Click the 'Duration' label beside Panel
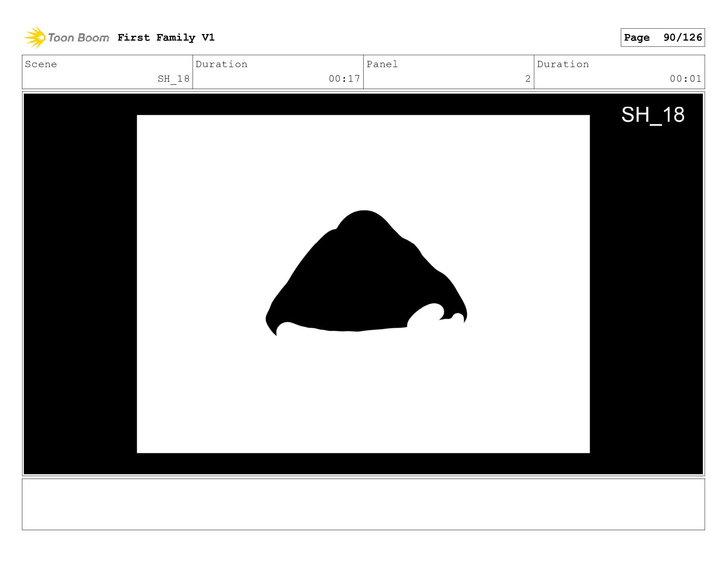The height and width of the screenshot is (563, 728). click(x=563, y=64)
